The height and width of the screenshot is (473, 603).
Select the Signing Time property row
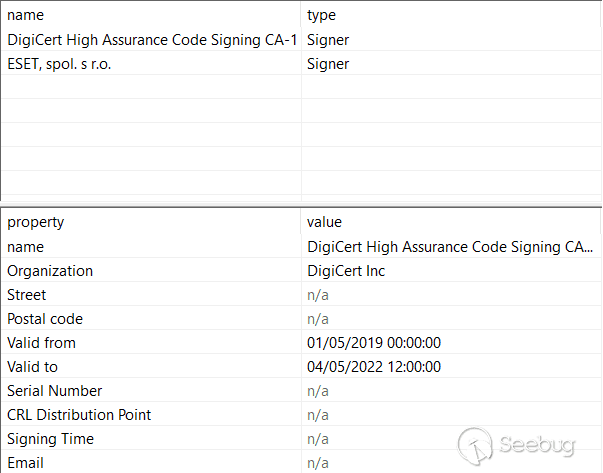coord(50,439)
